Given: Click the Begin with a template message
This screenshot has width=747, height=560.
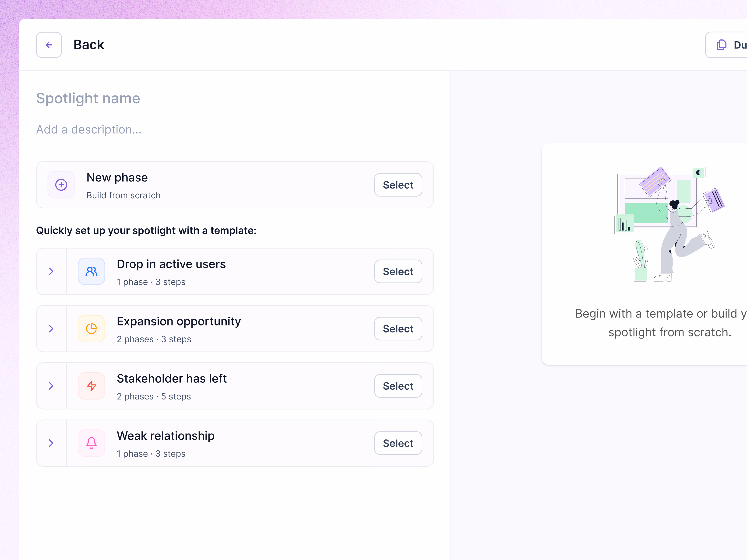Looking at the screenshot, I should click(661, 323).
